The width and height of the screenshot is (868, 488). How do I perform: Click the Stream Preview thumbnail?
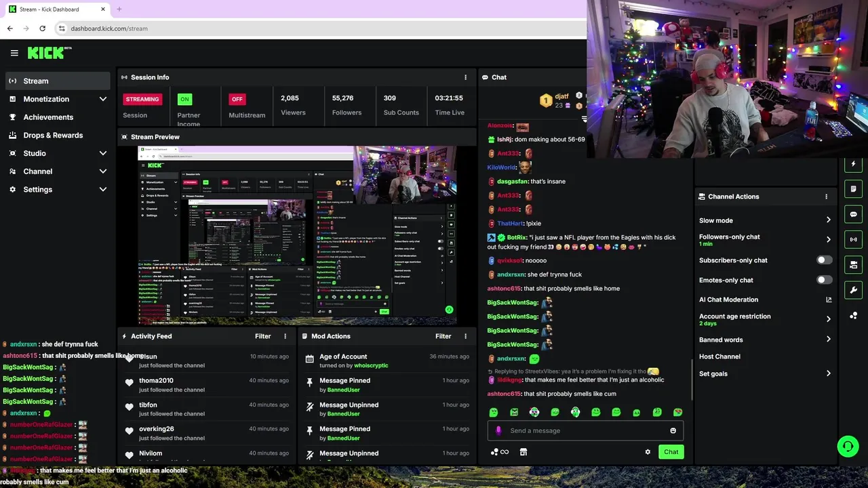(x=297, y=236)
